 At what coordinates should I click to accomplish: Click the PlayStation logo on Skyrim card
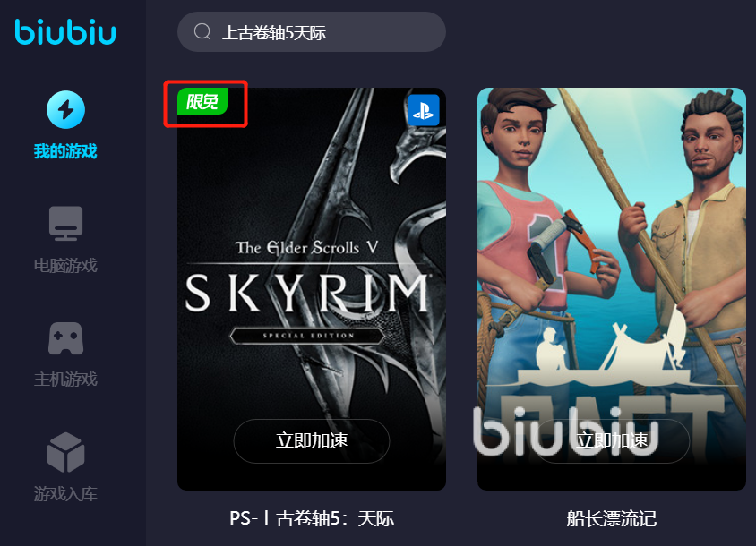point(424,110)
